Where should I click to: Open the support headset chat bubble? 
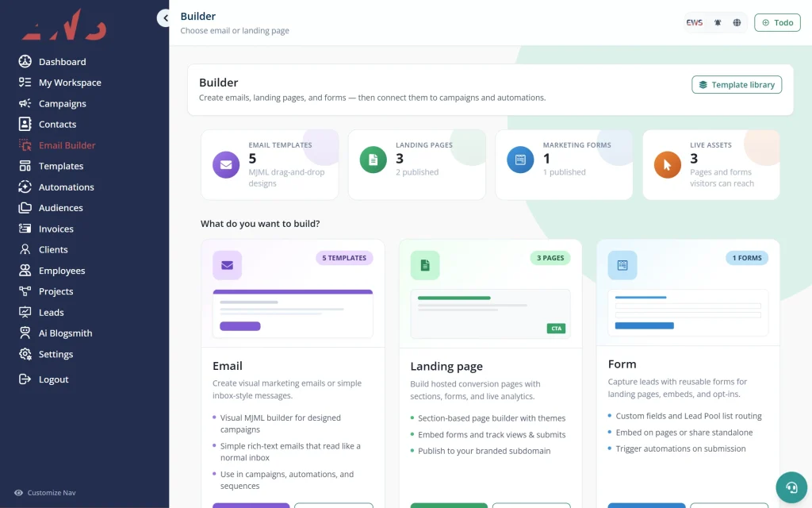(791, 487)
